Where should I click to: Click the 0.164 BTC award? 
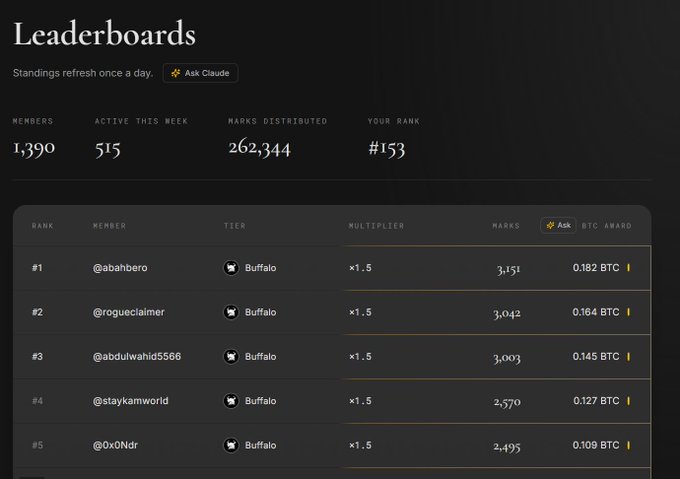tap(596, 312)
